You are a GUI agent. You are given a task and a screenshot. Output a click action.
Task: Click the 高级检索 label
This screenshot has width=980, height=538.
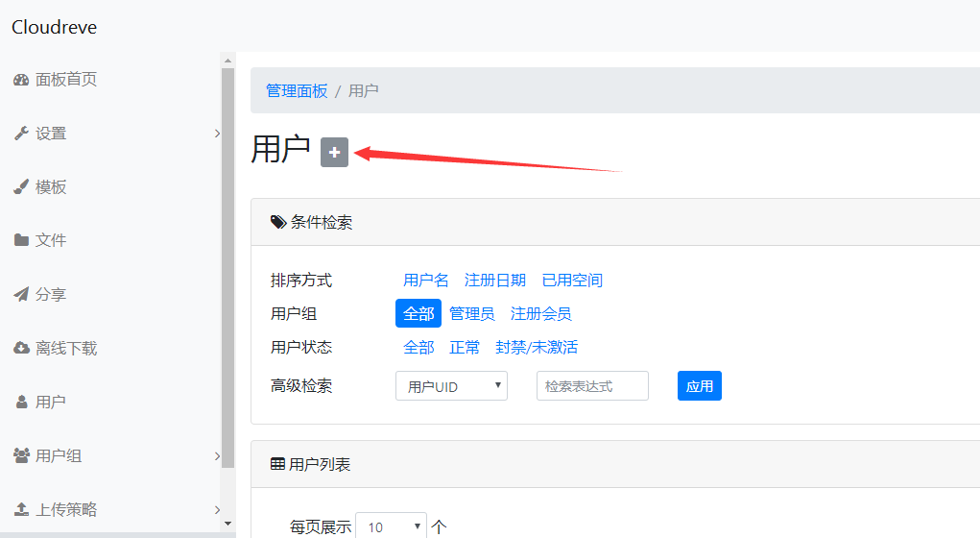[301, 386]
